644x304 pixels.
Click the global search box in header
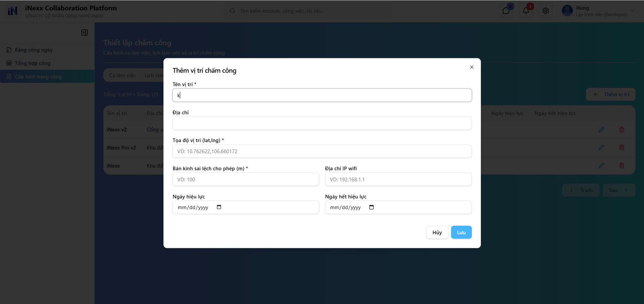309,11
